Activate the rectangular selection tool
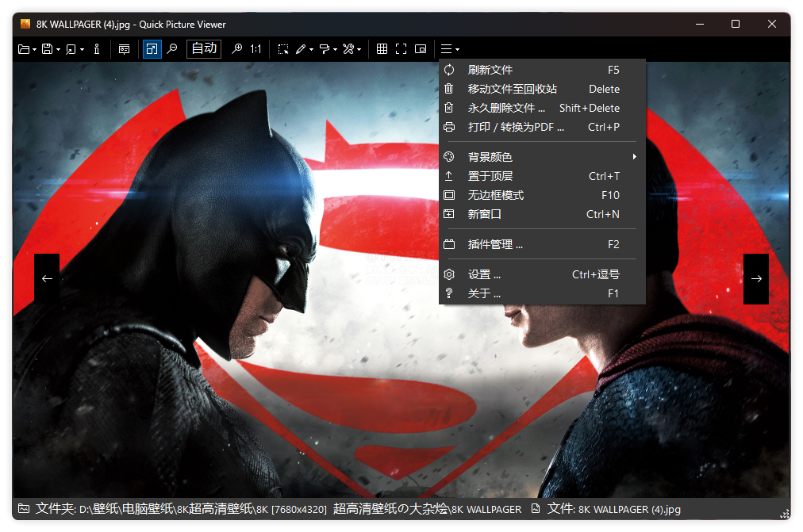Image resolution: width=803 pixels, height=532 pixels. (283, 49)
